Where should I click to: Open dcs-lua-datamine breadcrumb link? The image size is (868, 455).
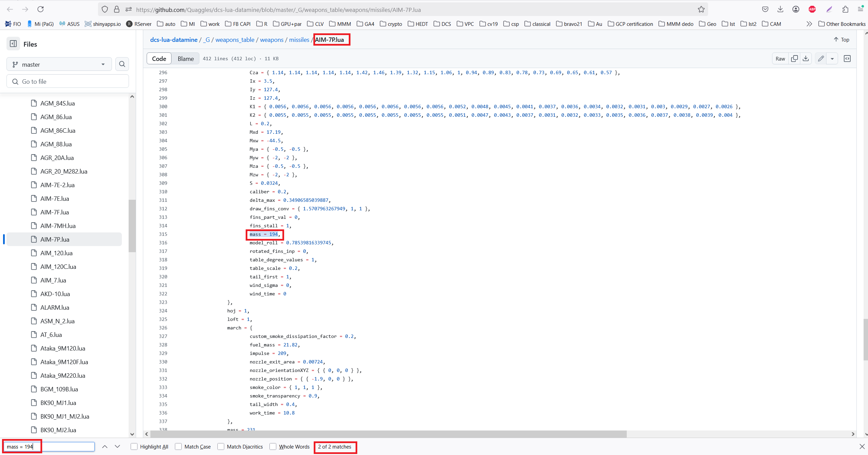174,39
